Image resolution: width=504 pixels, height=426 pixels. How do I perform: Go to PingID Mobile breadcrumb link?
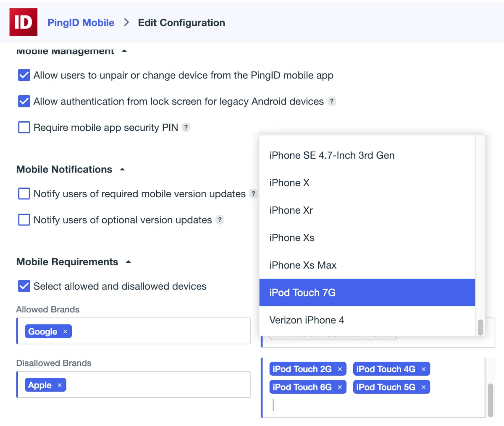coord(81,23)
